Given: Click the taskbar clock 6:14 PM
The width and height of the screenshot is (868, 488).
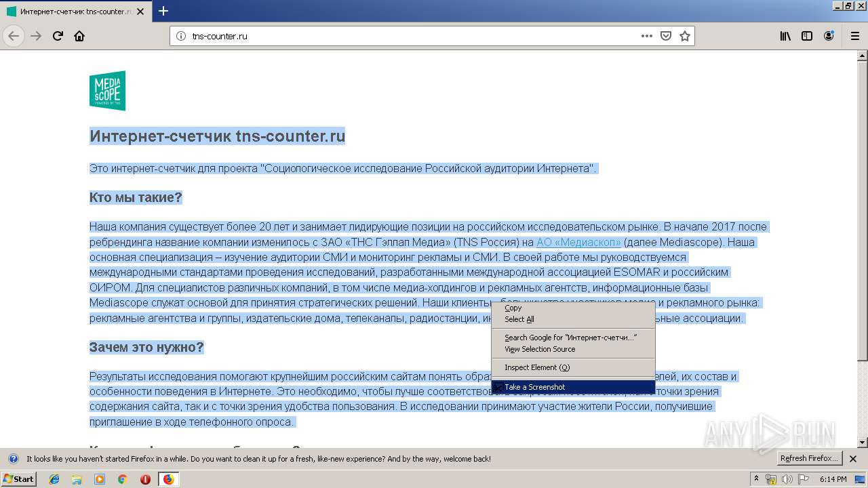Looking at the screenshot, I should (x=833, y=479).
